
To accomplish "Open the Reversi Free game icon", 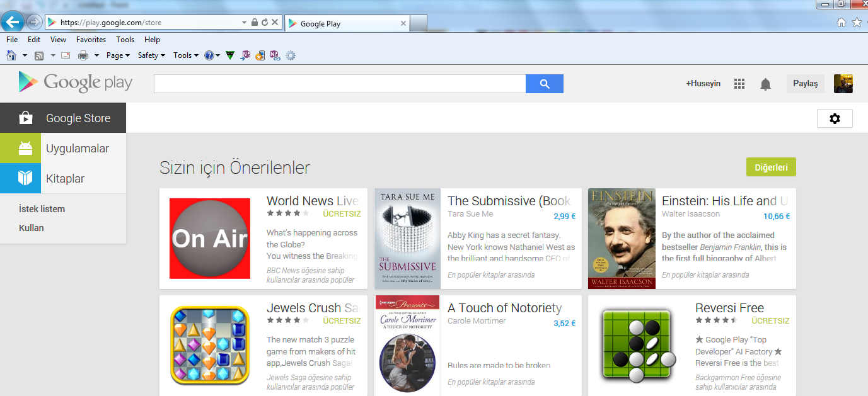I will (638, 345).
